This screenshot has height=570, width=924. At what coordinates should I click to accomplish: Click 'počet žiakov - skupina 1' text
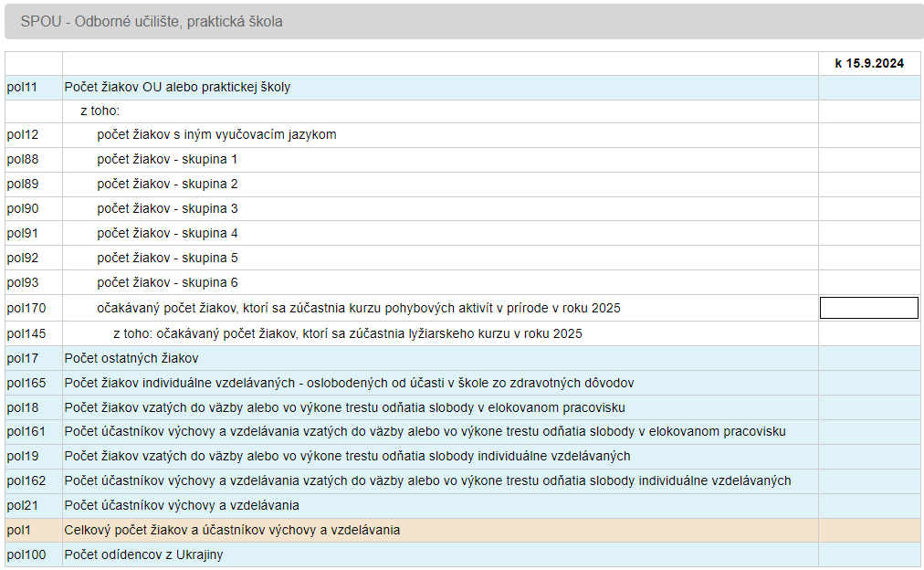(167, 160)
